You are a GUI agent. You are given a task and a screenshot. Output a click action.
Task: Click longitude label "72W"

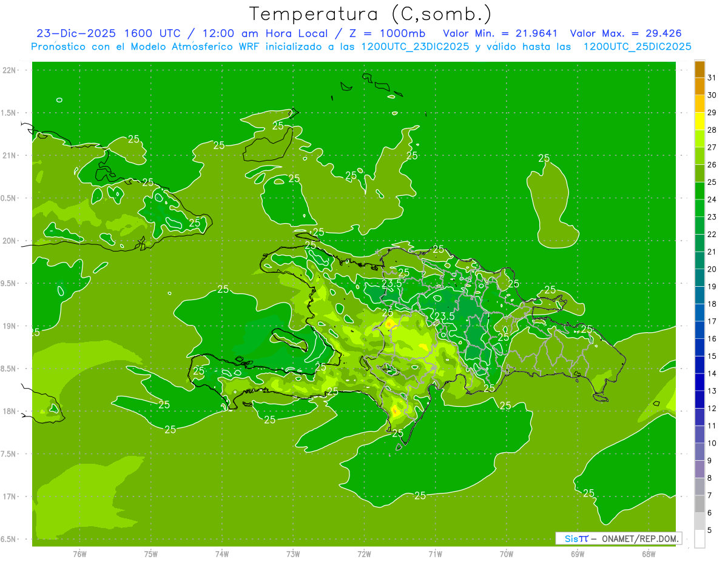[364, 554]
